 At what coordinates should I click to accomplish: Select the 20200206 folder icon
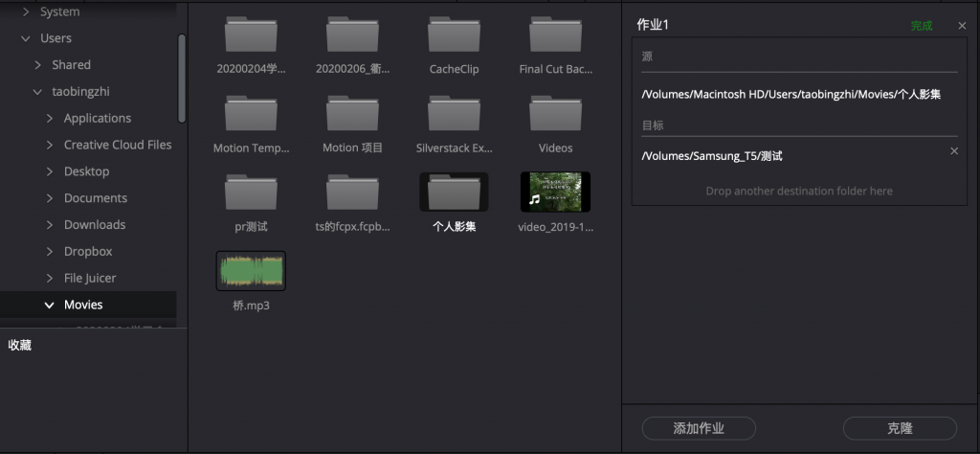(x=352, y=36)
